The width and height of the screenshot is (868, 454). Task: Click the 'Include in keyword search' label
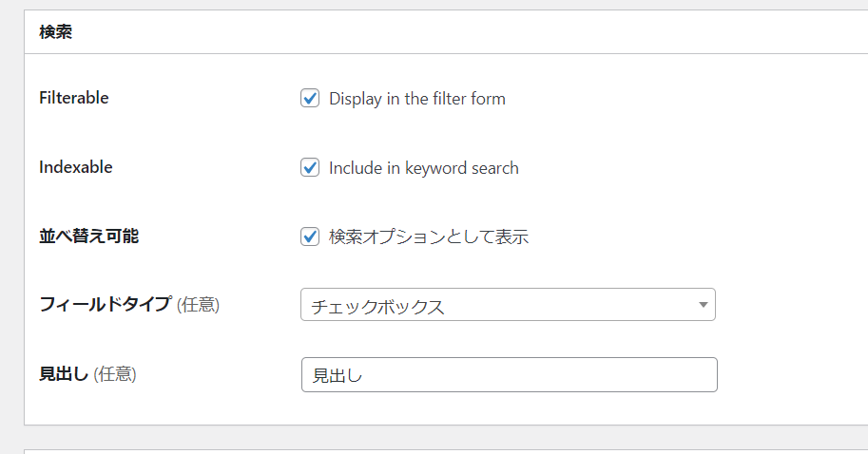423,168
